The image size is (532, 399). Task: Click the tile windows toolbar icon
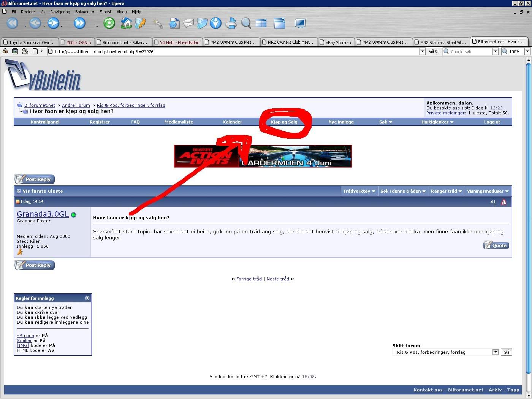pyautogui.click(x=261, y=23)
